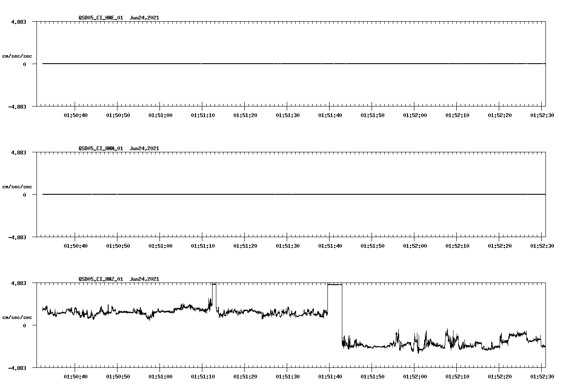Click the 4.883 axis maximum on the HNE plot
576x392 pixels.
point(19,22)
